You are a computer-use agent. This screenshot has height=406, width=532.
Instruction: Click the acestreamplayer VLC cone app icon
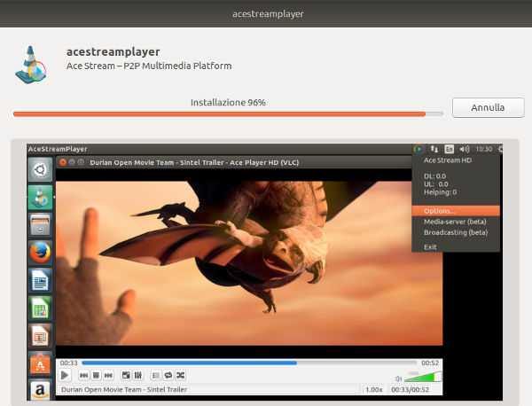click(30, 65)
